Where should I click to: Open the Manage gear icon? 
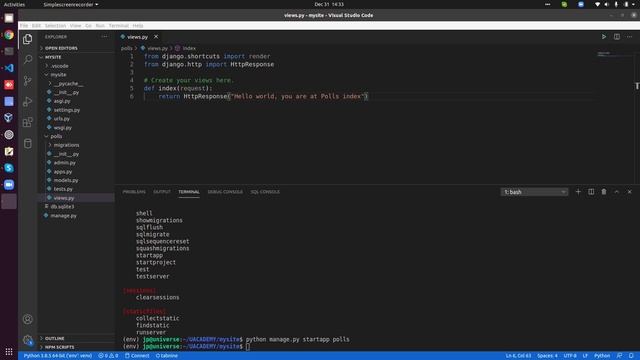[x=27, y=340]
